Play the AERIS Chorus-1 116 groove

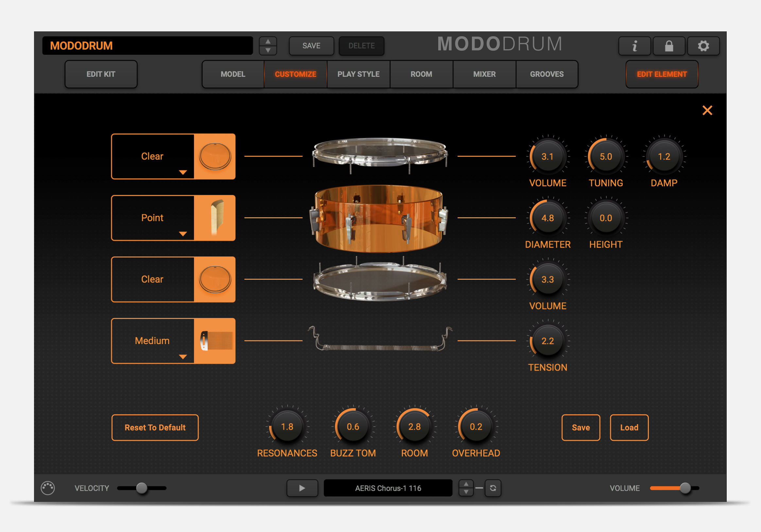302,488
